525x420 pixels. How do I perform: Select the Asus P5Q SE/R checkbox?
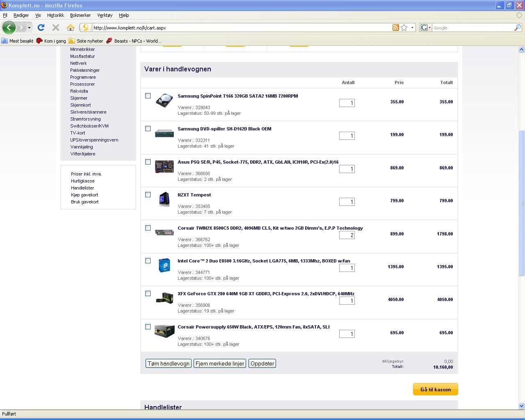148,162
